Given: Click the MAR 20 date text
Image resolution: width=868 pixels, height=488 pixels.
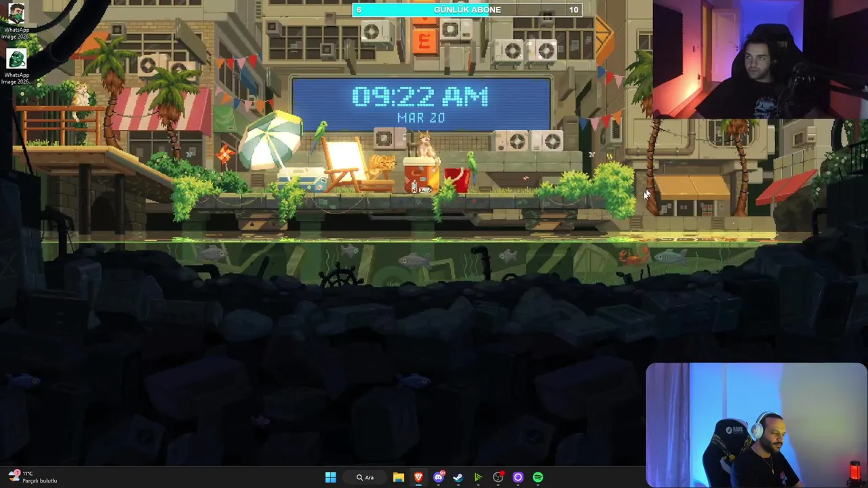Looking at the screenshot, I should click(x=420, y=117).
